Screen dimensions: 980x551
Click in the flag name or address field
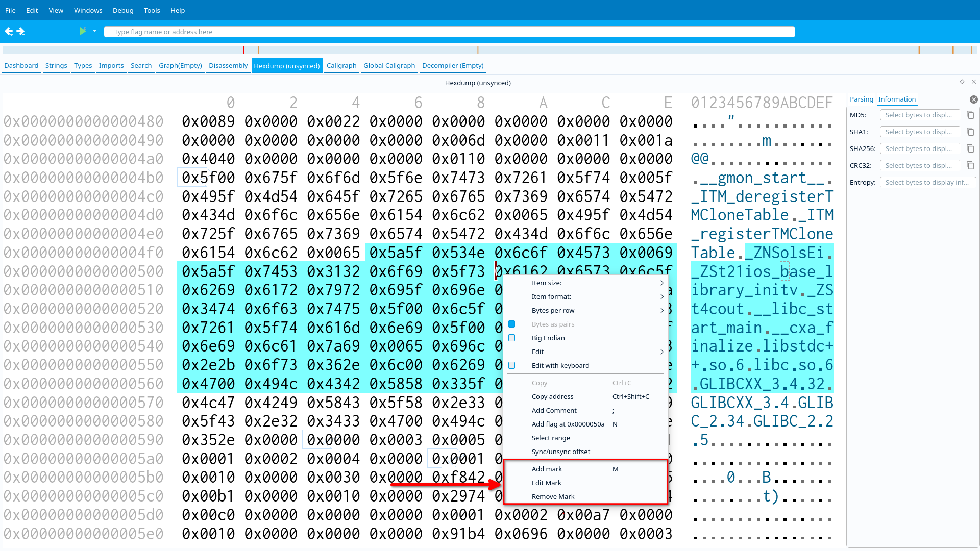(x=449, y=32)
